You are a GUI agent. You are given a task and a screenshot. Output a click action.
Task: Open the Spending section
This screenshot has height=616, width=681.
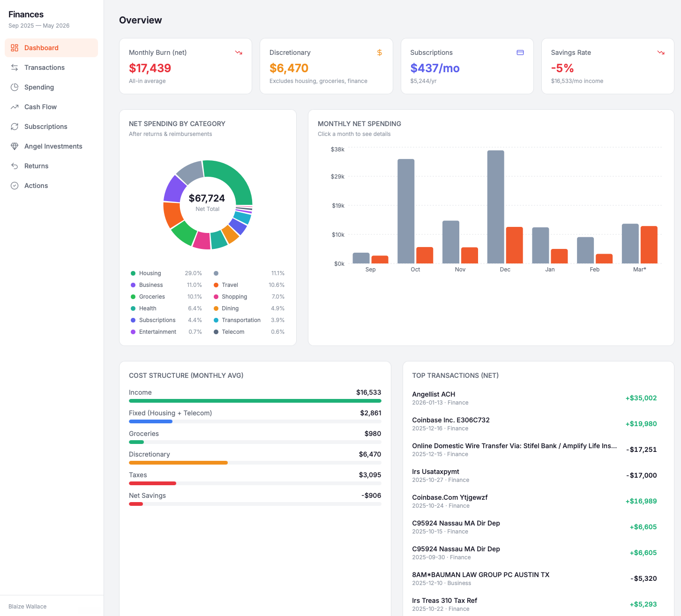pos(51,87)
